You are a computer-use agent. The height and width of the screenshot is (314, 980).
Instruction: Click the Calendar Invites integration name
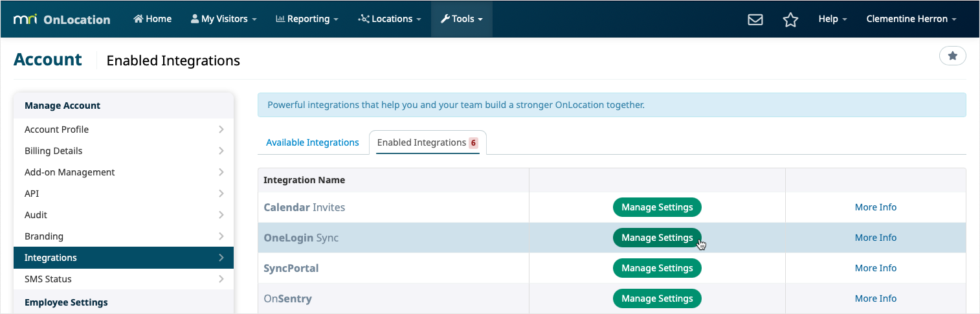(x=304, y=207)
